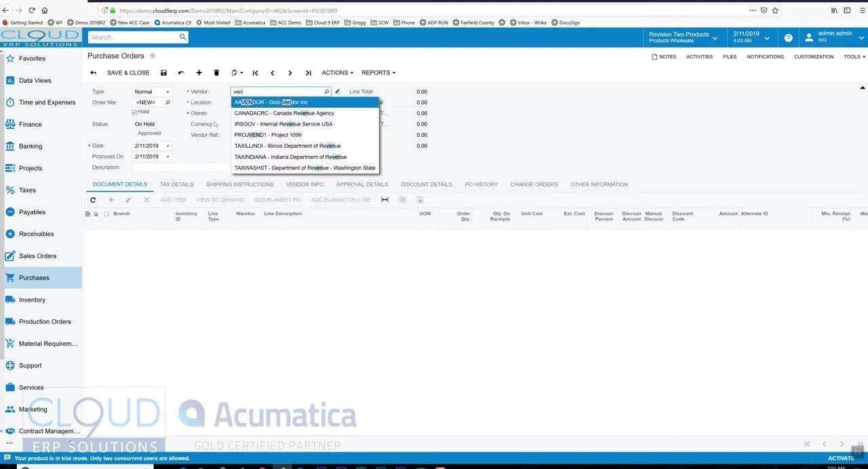The image size is (868, 469).
Task: Switch to the DISCOUNT DETAILS tab
Action: coord(426,184)
